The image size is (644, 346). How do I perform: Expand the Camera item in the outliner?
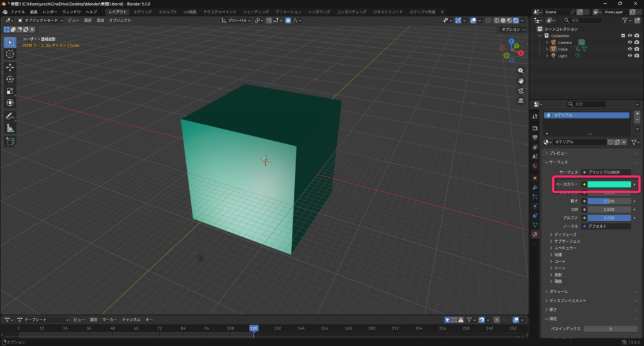click(x=547, y=43)
